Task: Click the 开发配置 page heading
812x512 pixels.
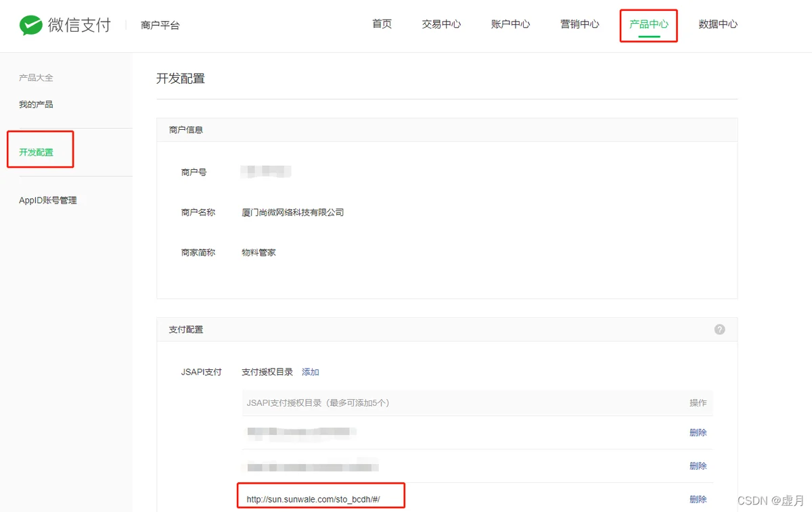Action: point(181,78)
